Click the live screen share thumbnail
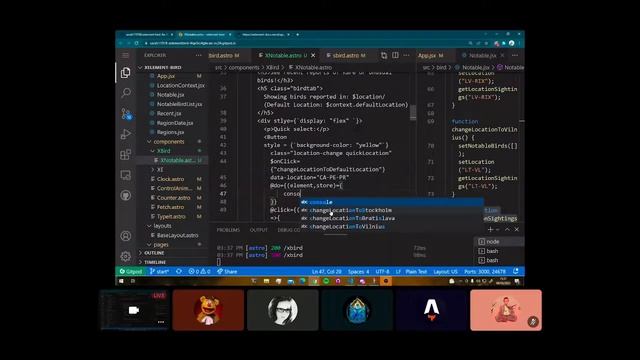The image size is (640, 360). point(135,310)
